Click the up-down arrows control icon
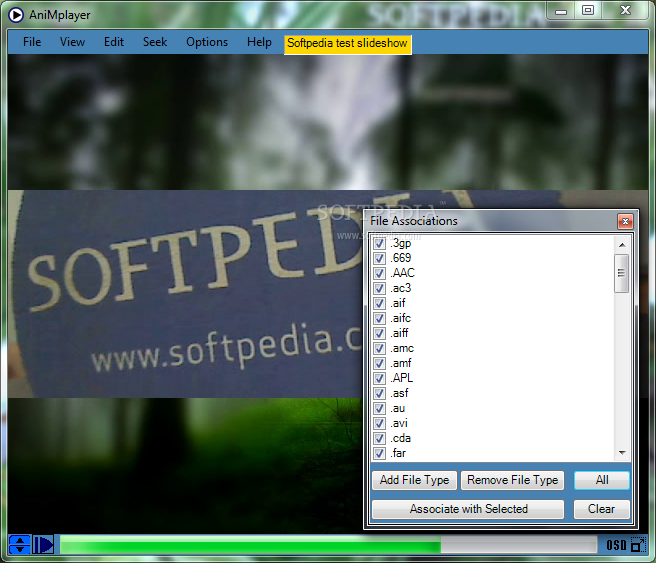 (19, 545)
